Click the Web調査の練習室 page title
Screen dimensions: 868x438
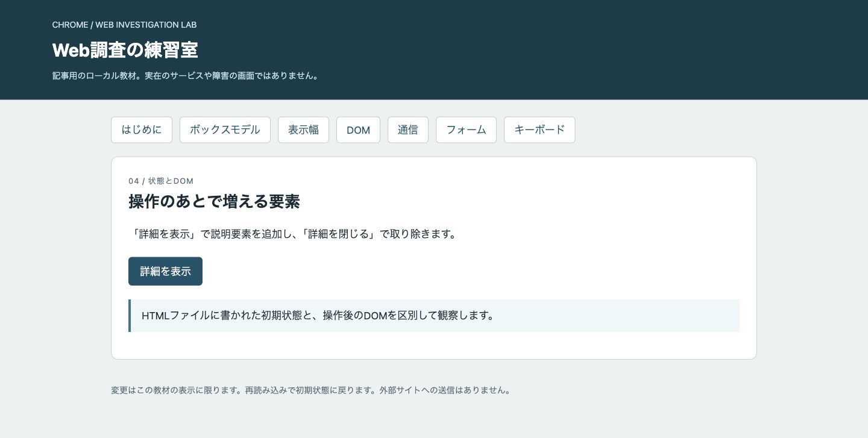point(125,50)
